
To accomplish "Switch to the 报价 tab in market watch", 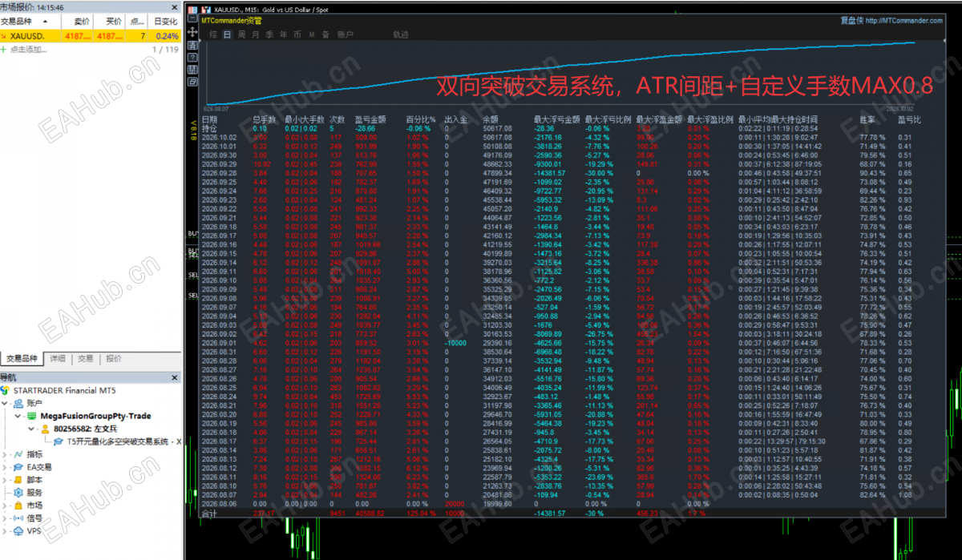I will (114, 358).
